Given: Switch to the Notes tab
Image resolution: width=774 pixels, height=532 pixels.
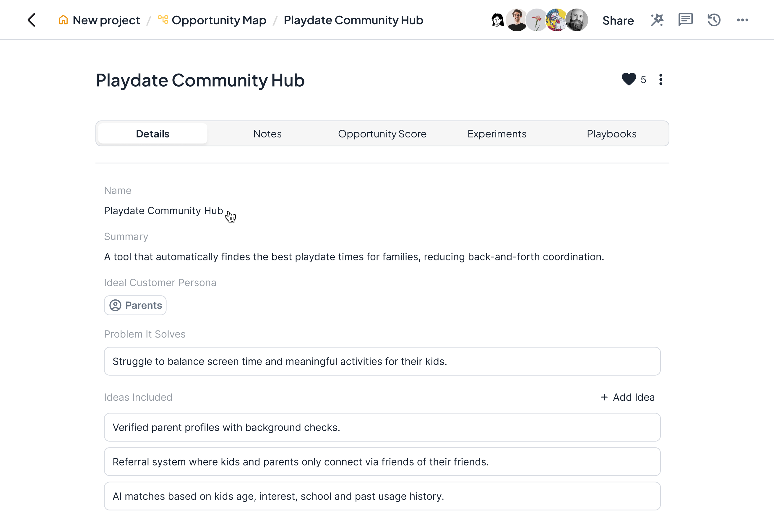Looking at the screenshot, I should coord(267,134).
